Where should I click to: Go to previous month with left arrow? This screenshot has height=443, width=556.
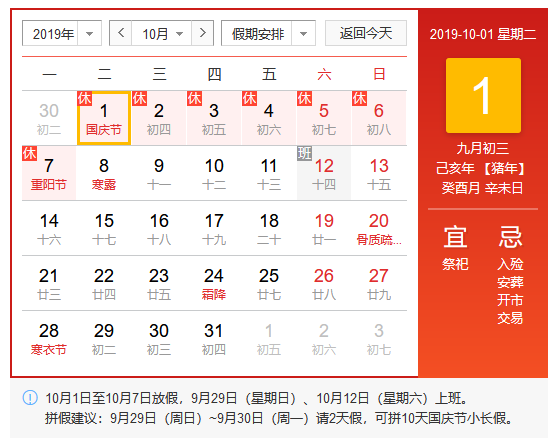click(x=121, y=33)
